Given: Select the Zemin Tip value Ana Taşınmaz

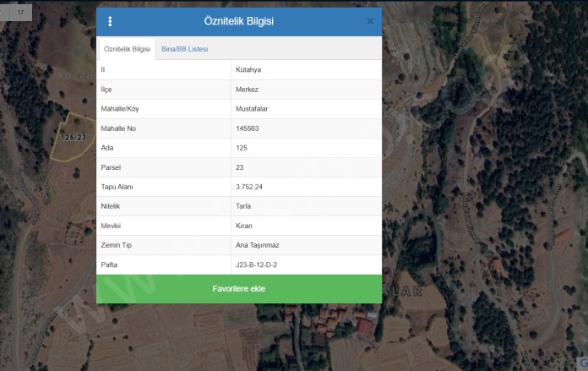Looking at the screenshot, I should [x=256, y=245].
